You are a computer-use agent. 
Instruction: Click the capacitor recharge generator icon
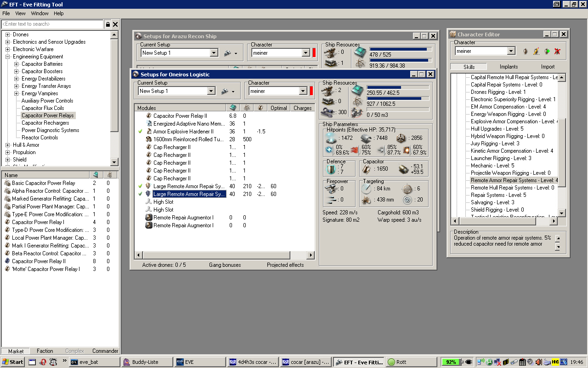pyautogui.click(x=404, y=169)
